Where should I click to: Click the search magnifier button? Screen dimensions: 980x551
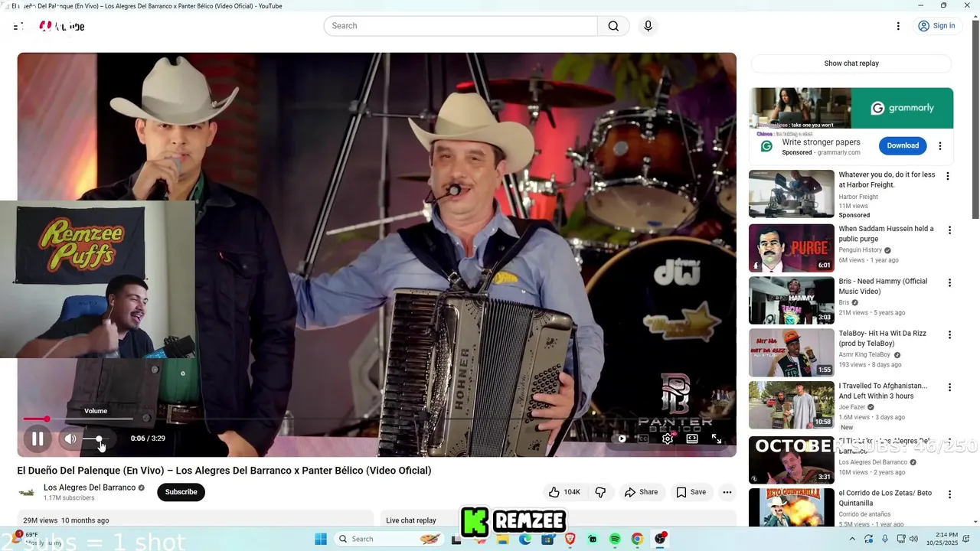(x=613, y=26)
